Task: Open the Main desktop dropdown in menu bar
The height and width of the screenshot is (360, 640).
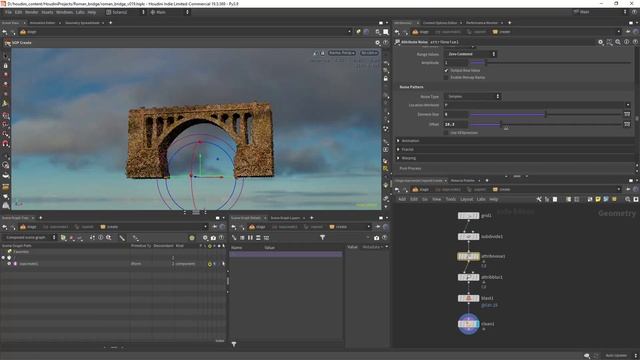Action: (170, 12)
